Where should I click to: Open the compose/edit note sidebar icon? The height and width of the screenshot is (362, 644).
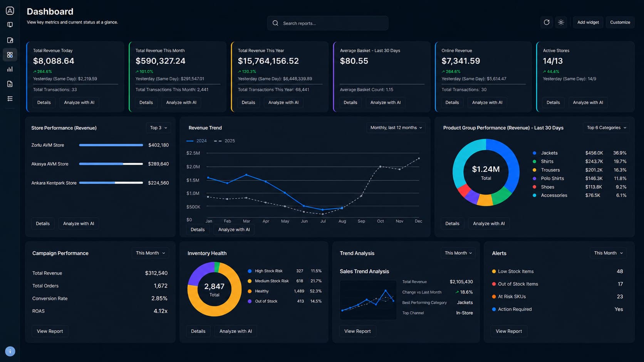click(x=10, y=40)
